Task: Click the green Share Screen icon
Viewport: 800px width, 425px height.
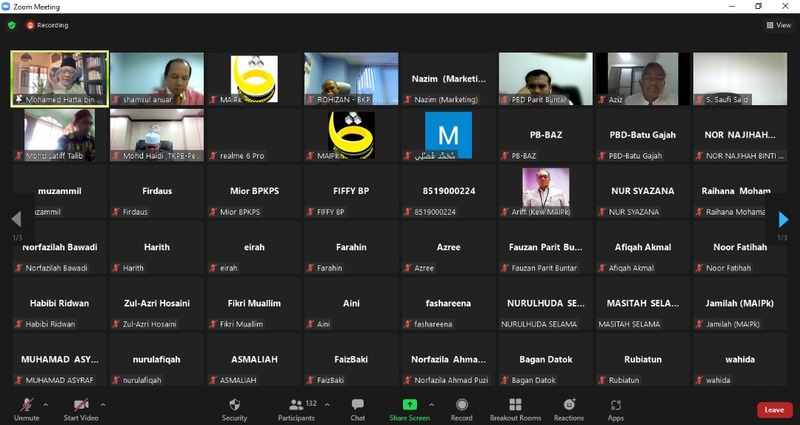Action: coord(410,405)
